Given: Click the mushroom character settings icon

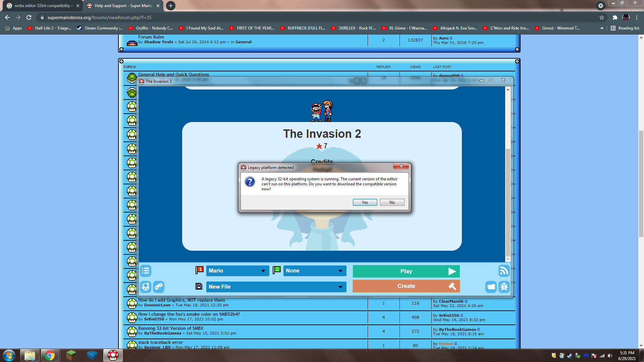Looking at the screenshot, I should tap(146, 287).
